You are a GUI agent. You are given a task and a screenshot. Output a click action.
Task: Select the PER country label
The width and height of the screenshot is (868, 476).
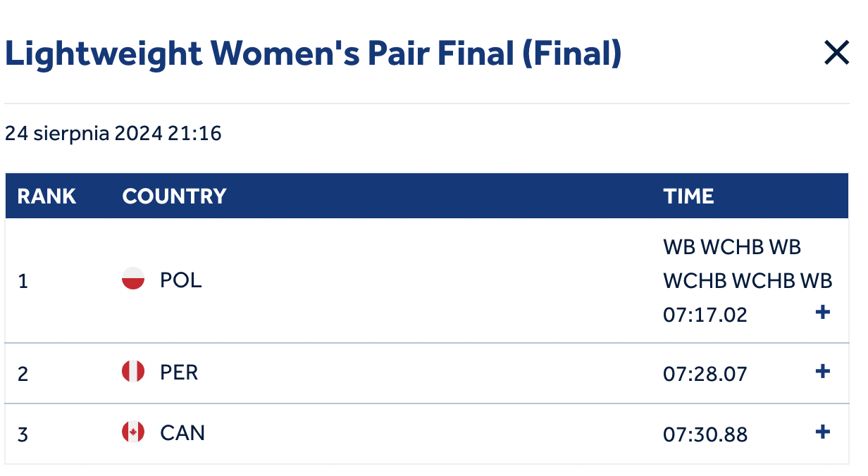pyautogui.click(x=180, y=372)
